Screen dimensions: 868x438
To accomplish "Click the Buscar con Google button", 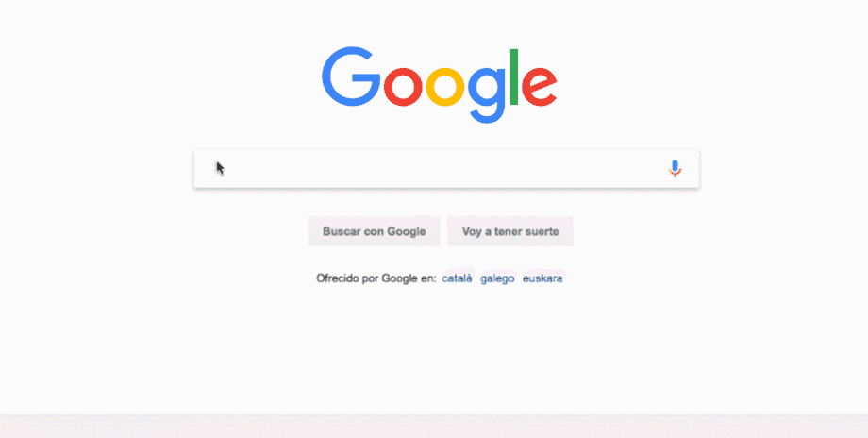I will pyautogui.click(x=375, y=231).
